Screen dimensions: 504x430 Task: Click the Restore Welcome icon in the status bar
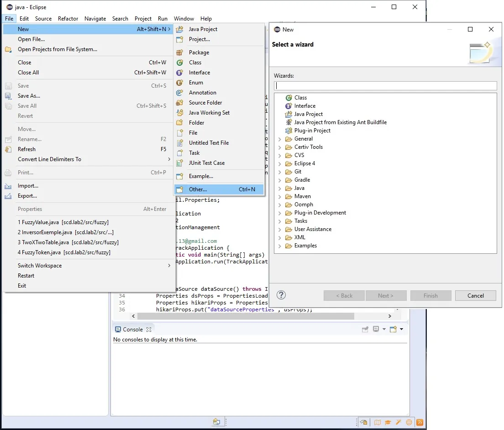click(363, 422)
